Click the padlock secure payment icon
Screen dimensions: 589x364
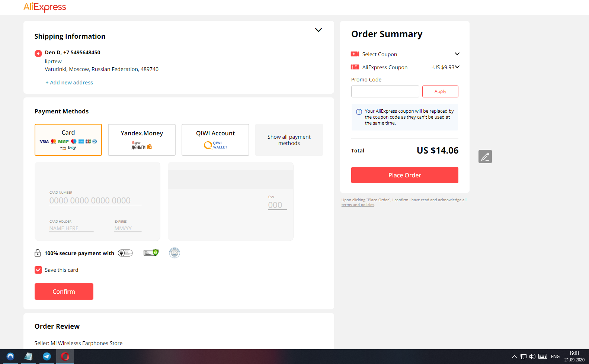tap(38, 253)
